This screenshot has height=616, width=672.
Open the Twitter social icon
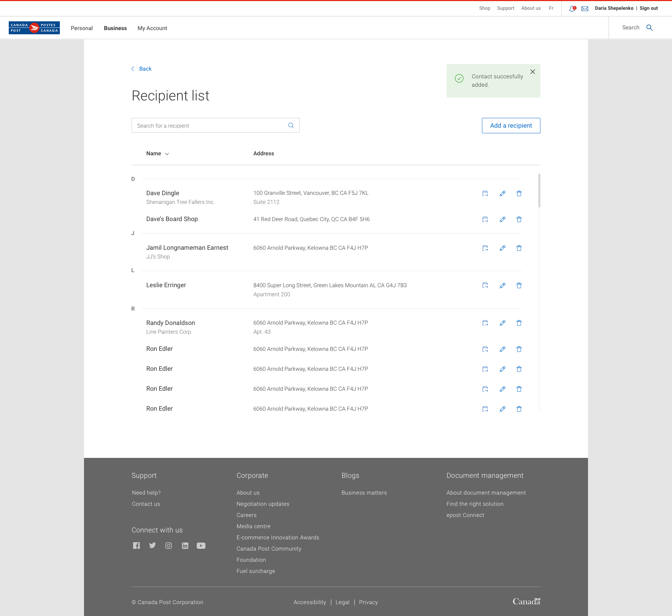point(152,545)
